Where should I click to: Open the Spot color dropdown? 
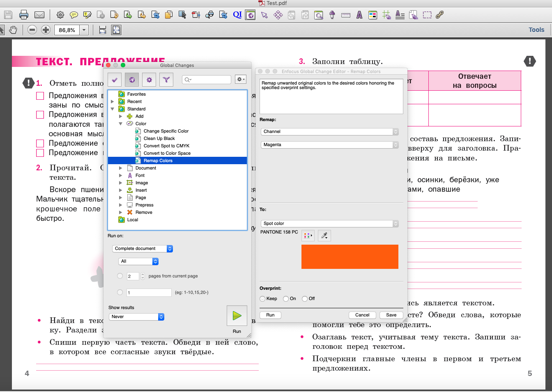click(330, 224)
